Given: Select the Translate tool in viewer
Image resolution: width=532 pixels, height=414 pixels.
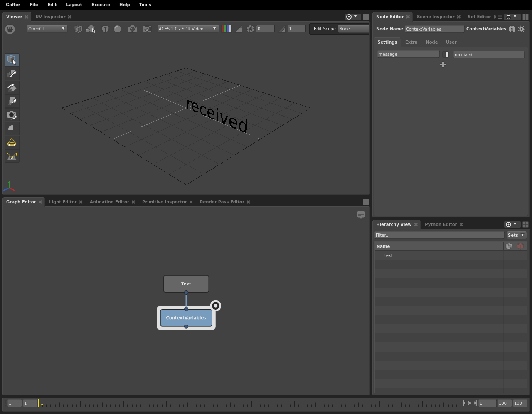Looking at the screenshot, I should [x=12, y=74].
